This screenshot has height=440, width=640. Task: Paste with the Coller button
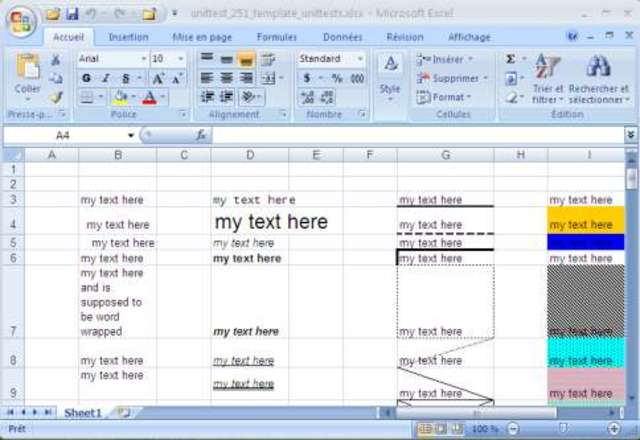coord(27,76)
